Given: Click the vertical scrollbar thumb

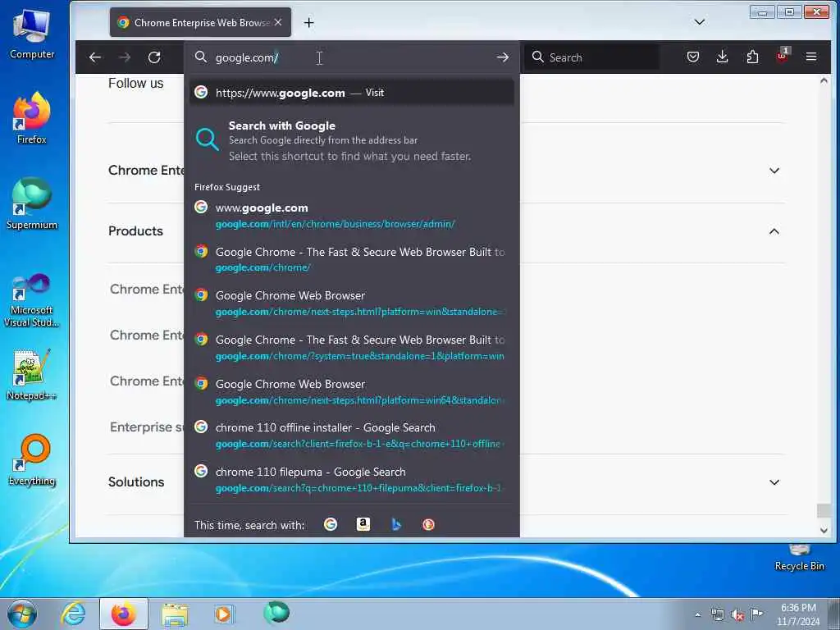Looking at the screenshot, I should [x=824, y=510].
